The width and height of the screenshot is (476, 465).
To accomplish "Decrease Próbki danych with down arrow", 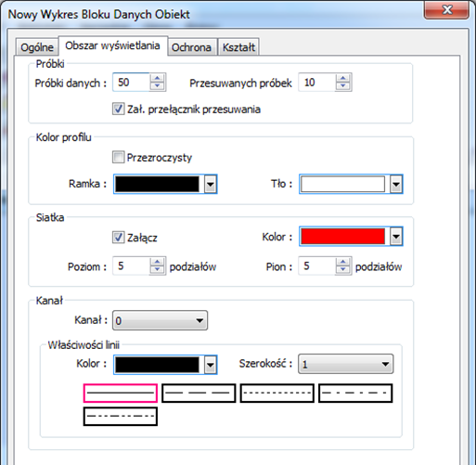I will [158, 86].
